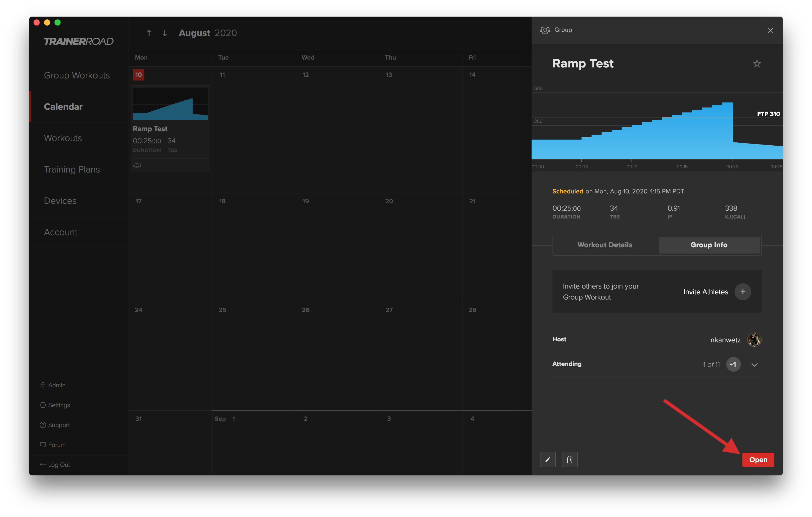Open the Forum link
Image resolution: width=812 pixels, height=517 pixels.
(x=53, y=445)
